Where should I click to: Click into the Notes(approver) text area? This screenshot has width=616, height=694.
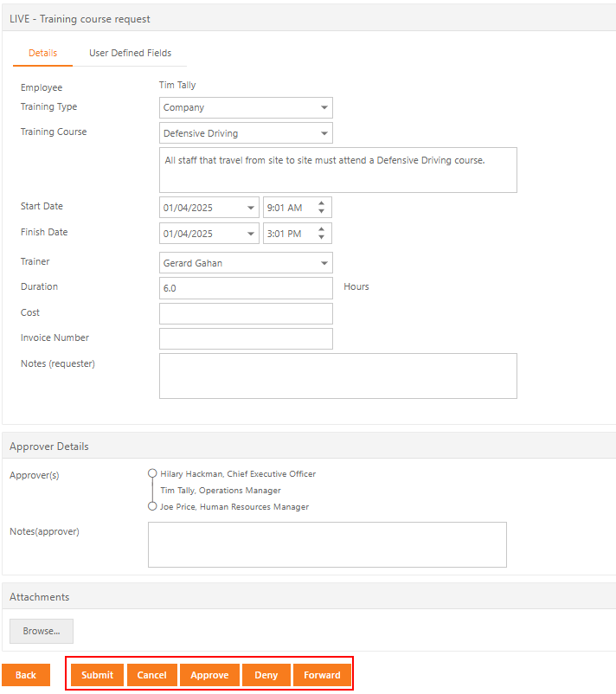pos(328,545)
